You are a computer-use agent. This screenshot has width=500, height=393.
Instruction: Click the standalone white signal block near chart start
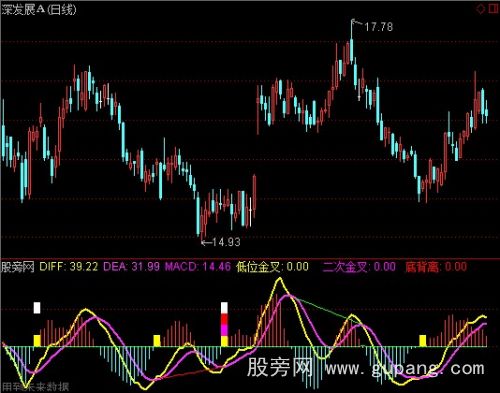point(37,308)
